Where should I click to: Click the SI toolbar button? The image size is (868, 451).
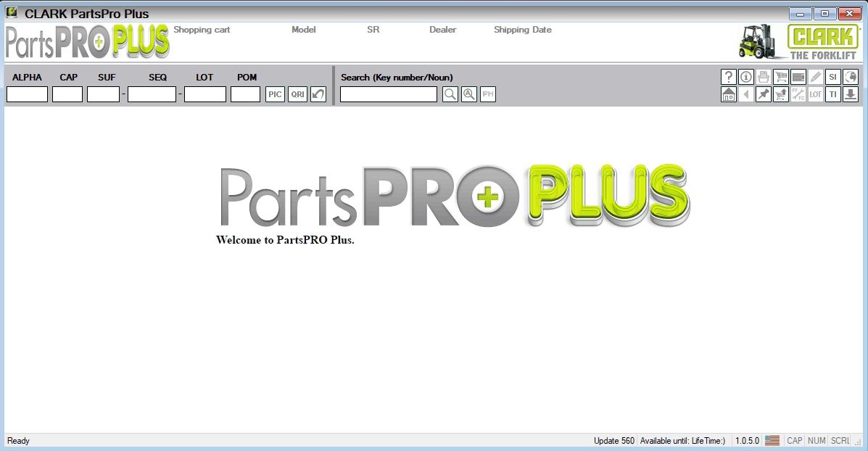832,77
